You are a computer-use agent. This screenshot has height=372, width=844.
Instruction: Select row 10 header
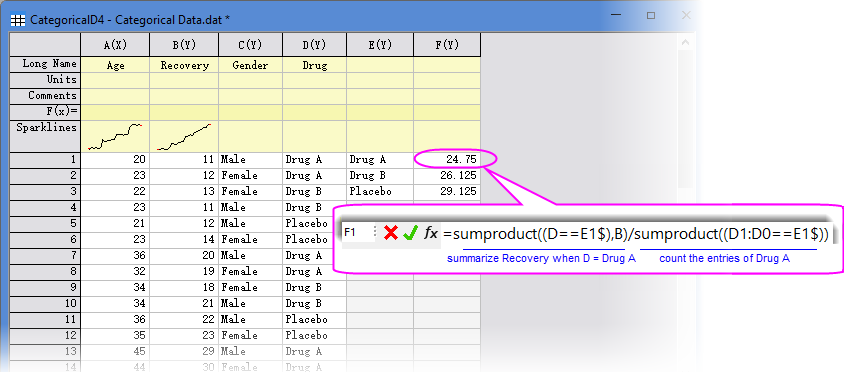click(45, 304)
